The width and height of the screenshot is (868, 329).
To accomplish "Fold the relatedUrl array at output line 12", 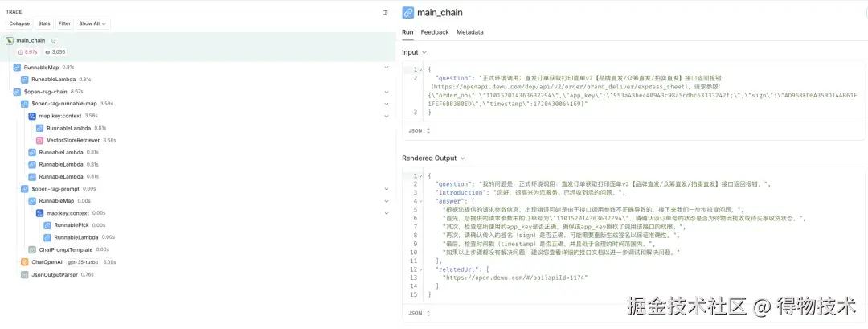I will click(x=420, y=269).
